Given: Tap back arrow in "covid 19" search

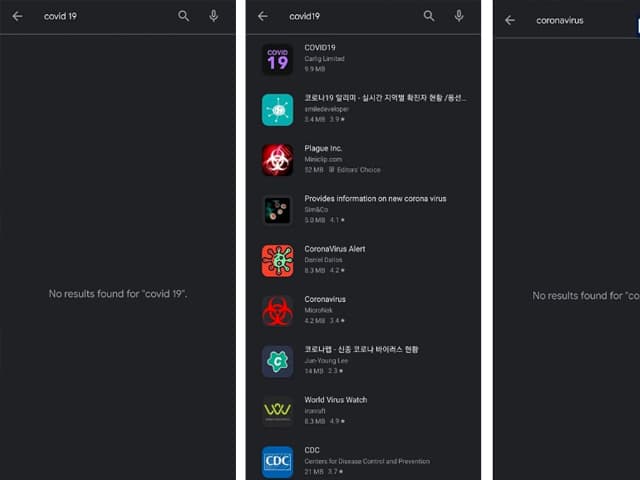Looking at the screenshot, I should click(x=17, y=16).
